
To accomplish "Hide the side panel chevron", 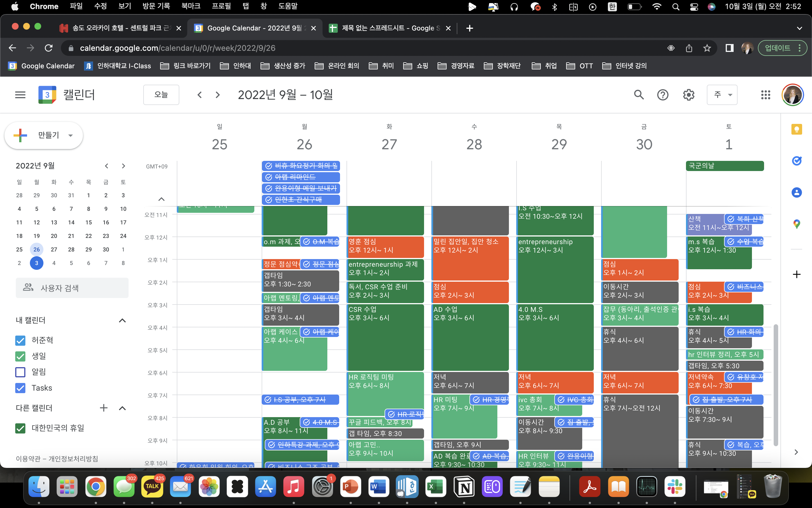I will pyautogui.click(x=796, y=452).
